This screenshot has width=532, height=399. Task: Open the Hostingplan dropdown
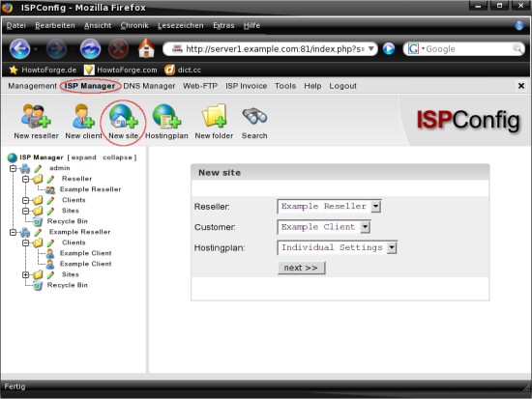(x=338, y=247)
